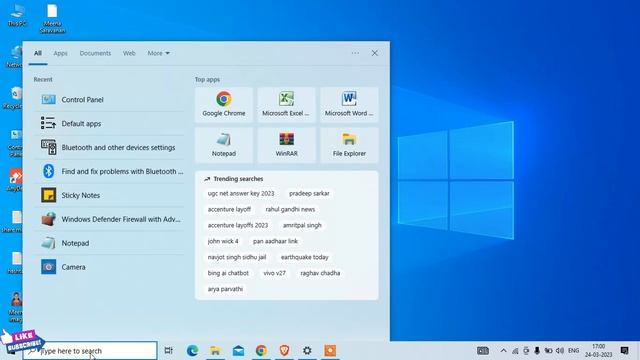The image size is (640, 360).
Task: Open notification center icon
Action: point(624,350)
